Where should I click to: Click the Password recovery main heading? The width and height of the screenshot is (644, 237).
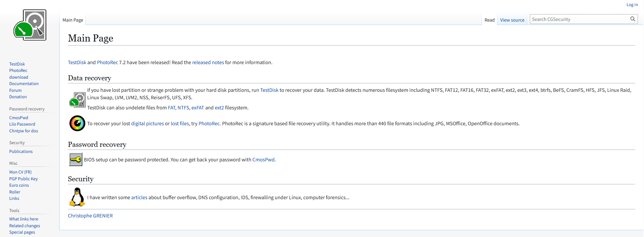pos(97,144)
